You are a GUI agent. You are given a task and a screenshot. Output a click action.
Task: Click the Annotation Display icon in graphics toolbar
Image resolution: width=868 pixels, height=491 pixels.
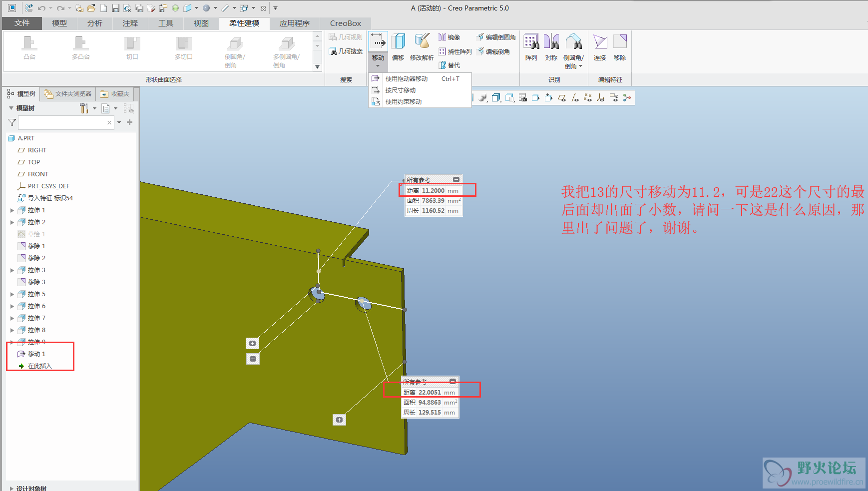614,98
